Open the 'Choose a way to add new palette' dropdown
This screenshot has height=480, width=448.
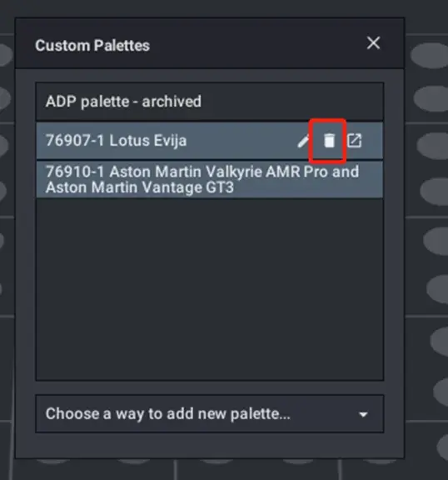tap(210, 414)
